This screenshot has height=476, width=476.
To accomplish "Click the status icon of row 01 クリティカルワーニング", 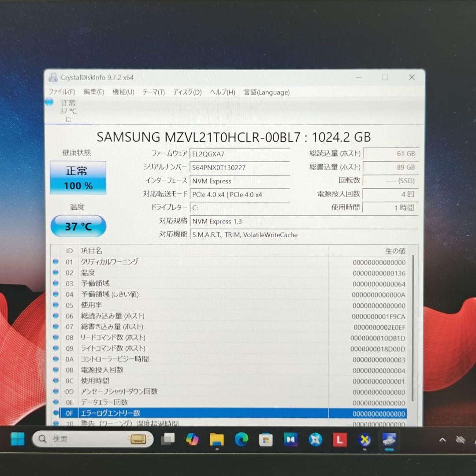I will (56, 261).
